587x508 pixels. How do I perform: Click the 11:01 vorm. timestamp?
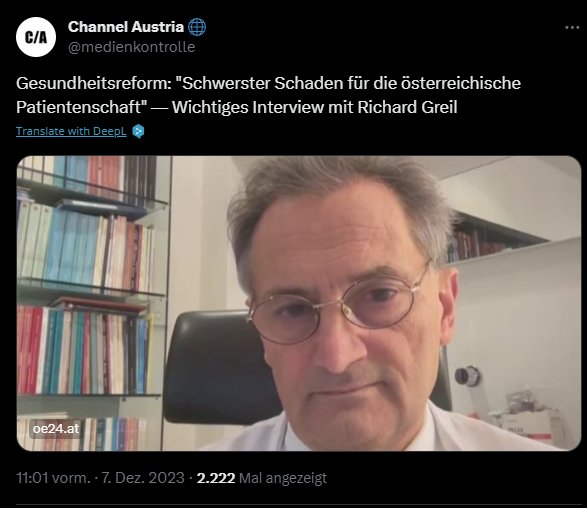pyautogui.click(x=54, y=478)
